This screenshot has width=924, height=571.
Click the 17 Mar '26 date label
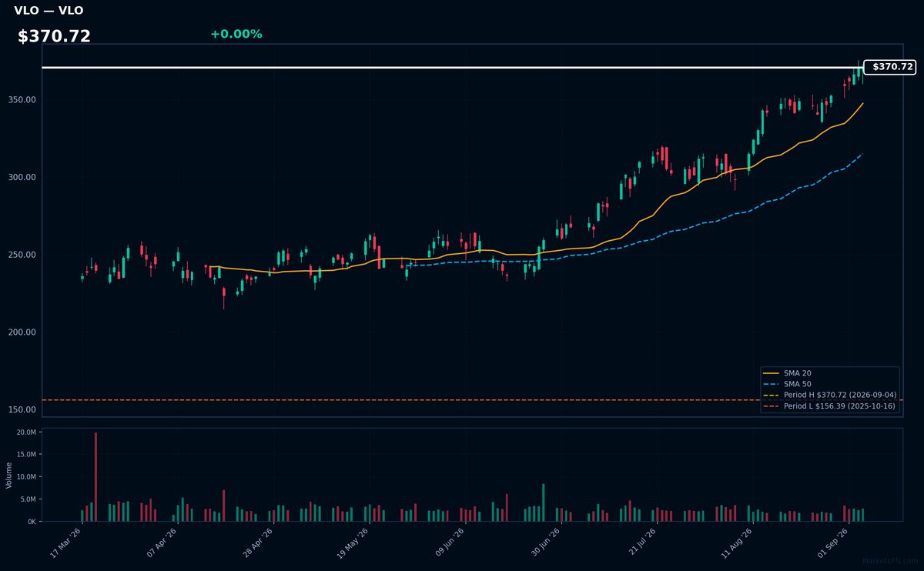point(64,545)
